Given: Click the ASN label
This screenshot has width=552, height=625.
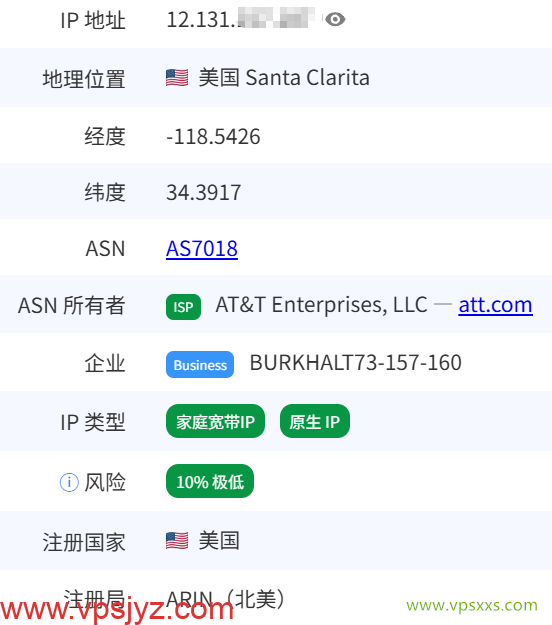Looking at the screenshot, I should point(106,249).
